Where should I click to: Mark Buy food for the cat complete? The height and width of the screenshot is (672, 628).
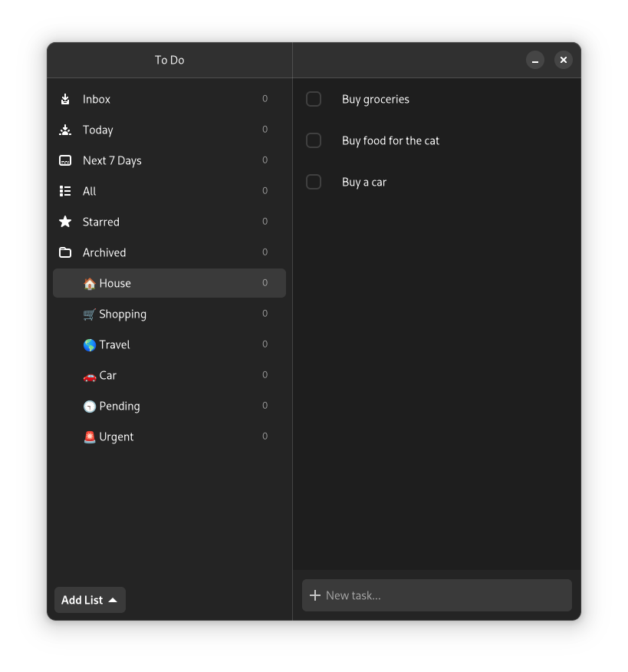tap(313, 140)
